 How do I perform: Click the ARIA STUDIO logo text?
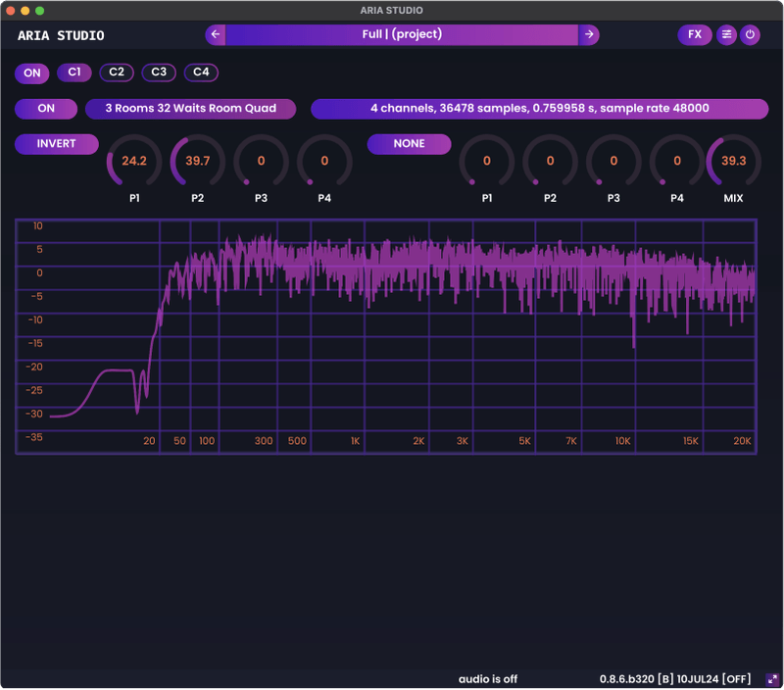point(61,35)
